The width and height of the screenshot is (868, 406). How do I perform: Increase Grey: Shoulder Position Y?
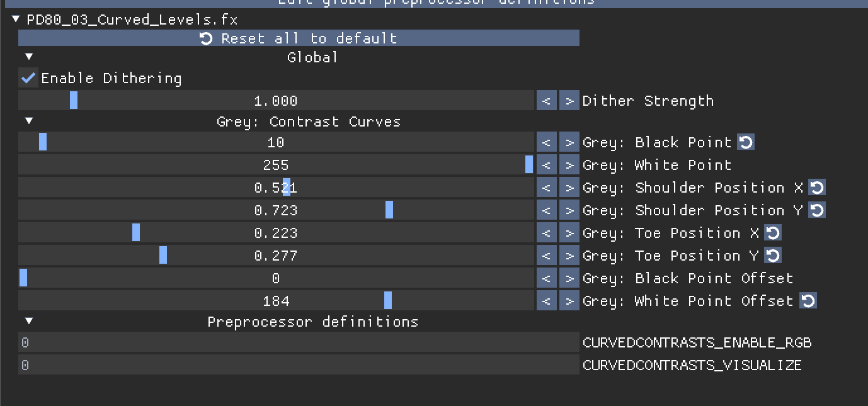click(x=569, y=210)
